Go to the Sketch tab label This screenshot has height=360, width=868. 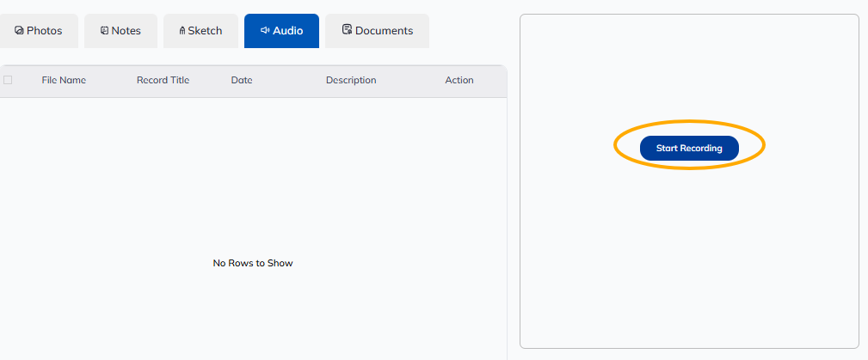205,31
